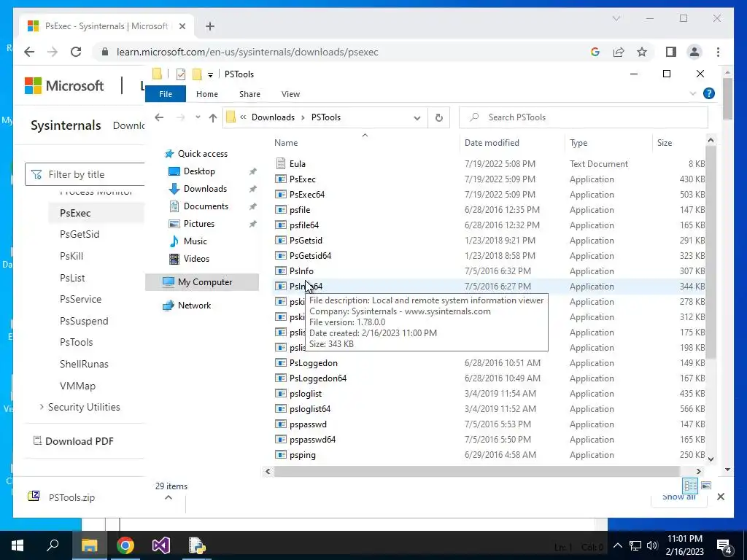Select Downloads in Quick access
747x560 pixels.
pos(205,189)
